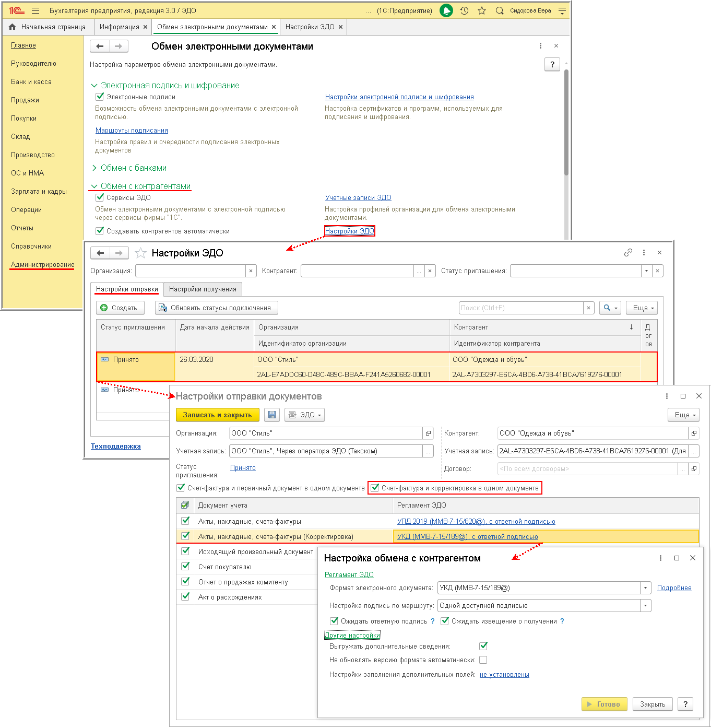Collapse Электронная подпись и шифрование section
Image resolution: width=711 pixels, height=728 pixels.
(x=94, y=86)
